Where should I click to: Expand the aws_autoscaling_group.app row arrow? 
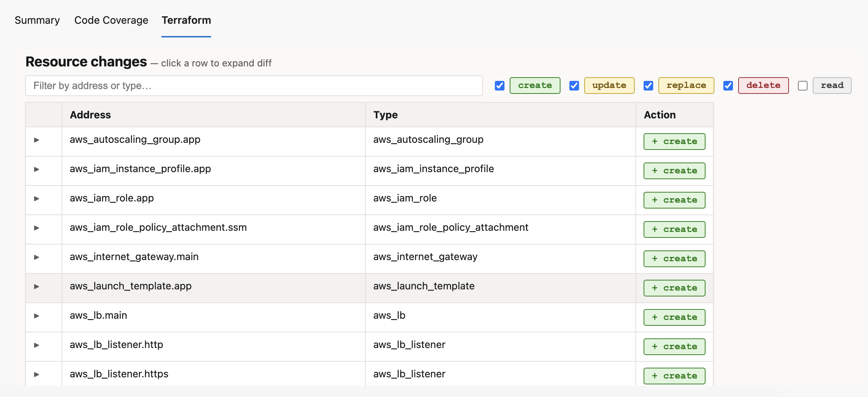pos(36,140)
